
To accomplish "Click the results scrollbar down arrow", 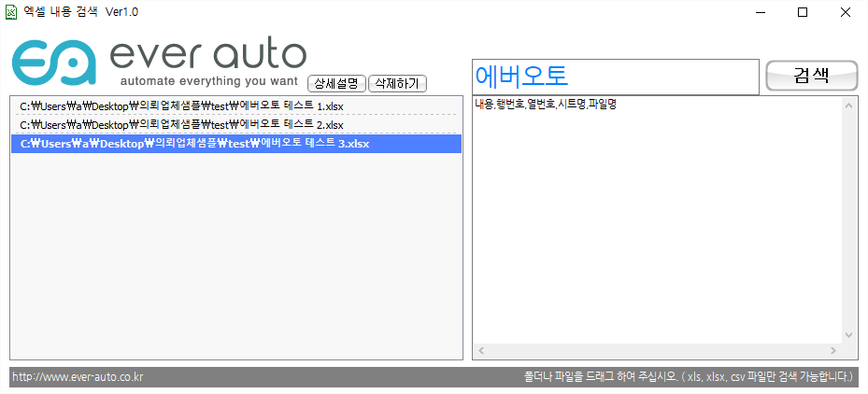I will pyautogui.click(x=848, y=335).
